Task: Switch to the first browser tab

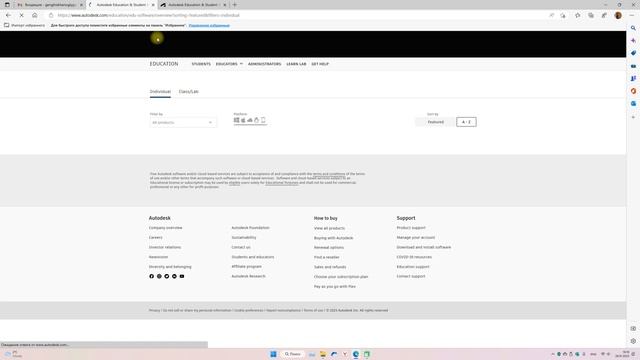Action: 49,5
